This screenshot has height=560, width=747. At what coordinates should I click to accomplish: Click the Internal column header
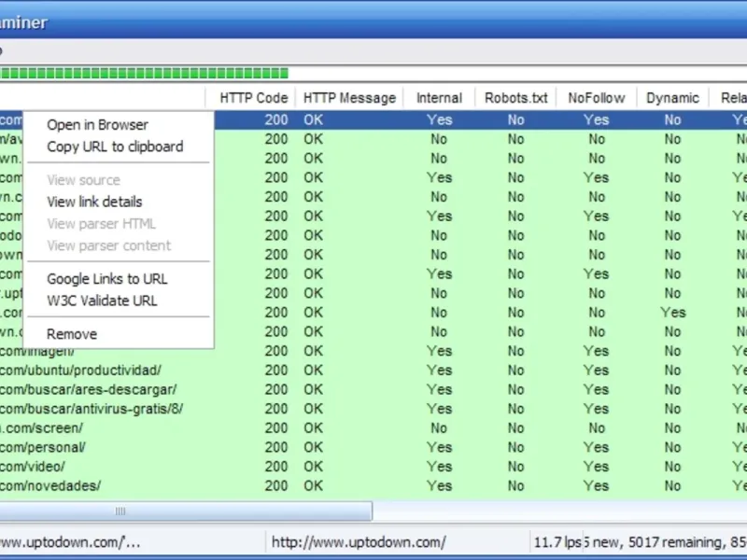coord(439,98)
